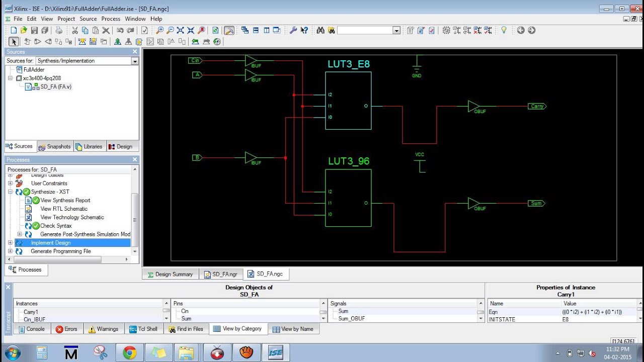This screenshot has height=362, width=644.
Task: Switch to the Snapshots tab
Action: [55, 146]
